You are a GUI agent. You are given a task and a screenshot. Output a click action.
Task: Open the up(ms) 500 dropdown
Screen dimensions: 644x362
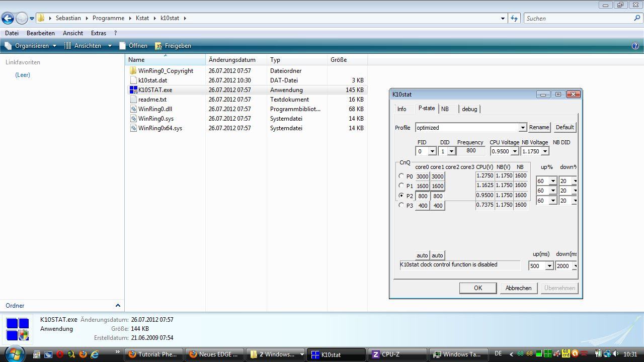(549, 266)
